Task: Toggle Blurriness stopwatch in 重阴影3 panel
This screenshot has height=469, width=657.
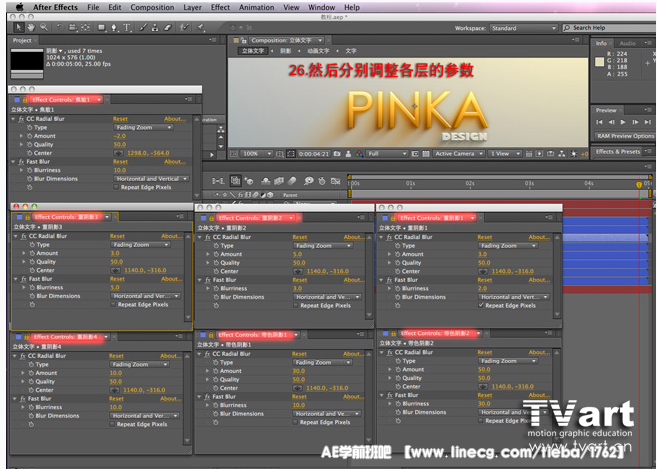Action: click(x=32, y=288)
